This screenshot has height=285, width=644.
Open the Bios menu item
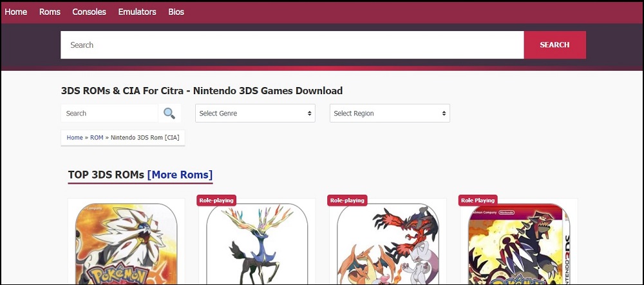(176, 12)
